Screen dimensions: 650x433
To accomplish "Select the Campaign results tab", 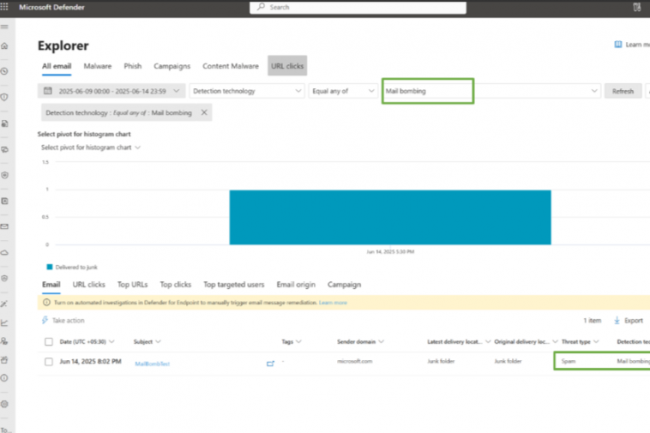I will click(x=344, y=285).
